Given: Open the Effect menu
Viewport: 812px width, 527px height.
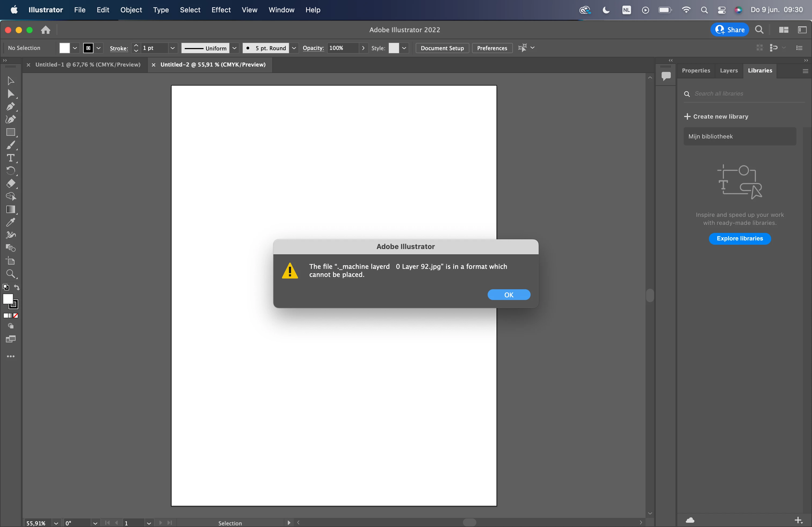Looking at the screenshot, I should tap(221, 10).
